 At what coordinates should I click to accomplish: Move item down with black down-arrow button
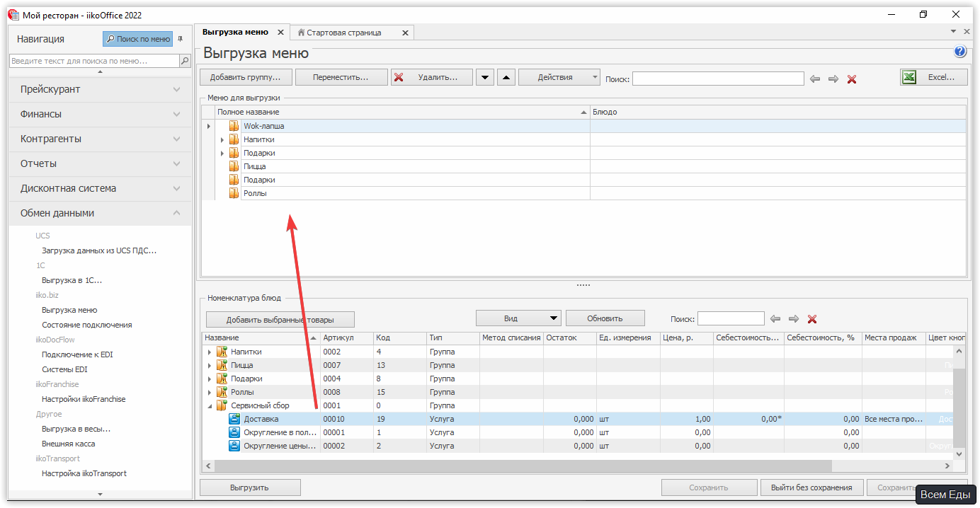485,77
